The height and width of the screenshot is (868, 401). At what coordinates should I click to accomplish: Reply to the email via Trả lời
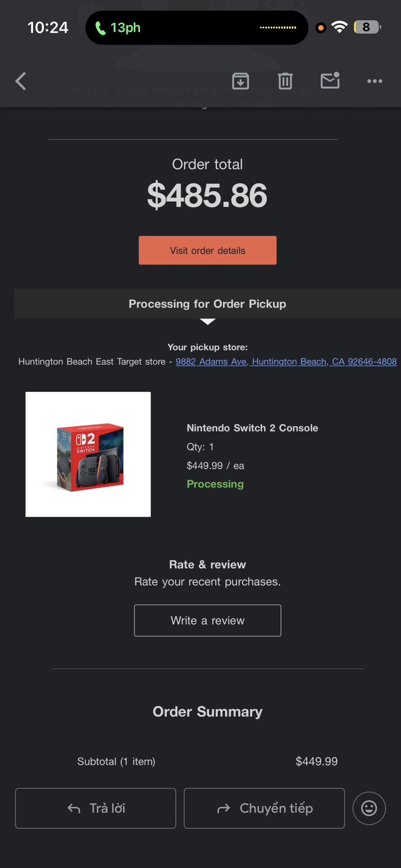tap(95, 808)
